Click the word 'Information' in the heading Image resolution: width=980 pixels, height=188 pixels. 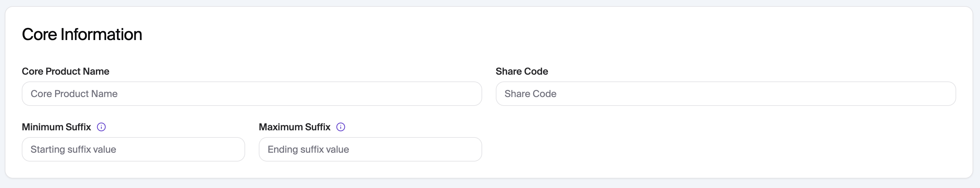point(101,35)
